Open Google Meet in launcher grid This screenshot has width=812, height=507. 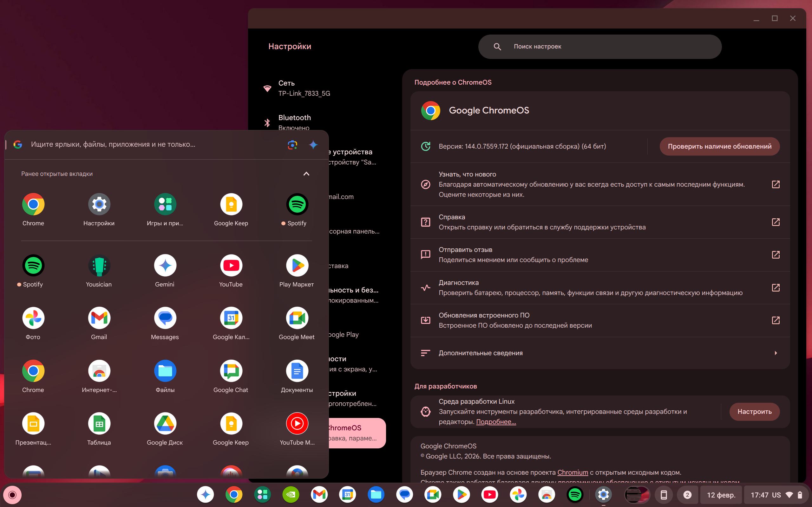pos(297,318)
